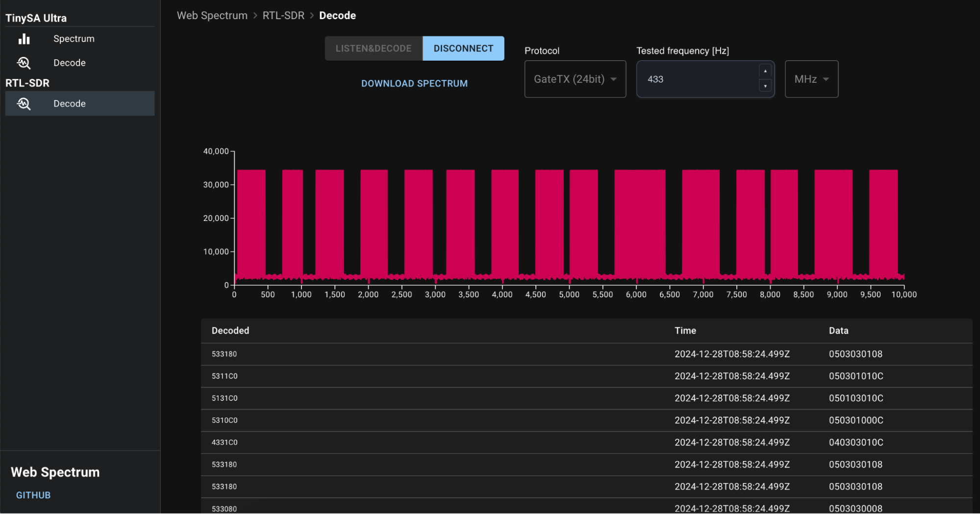Select decoded row 4331C0
Image resolution: width=980 pixels, height=514 pixels.
pyautogui.click(x=586, y=442)
